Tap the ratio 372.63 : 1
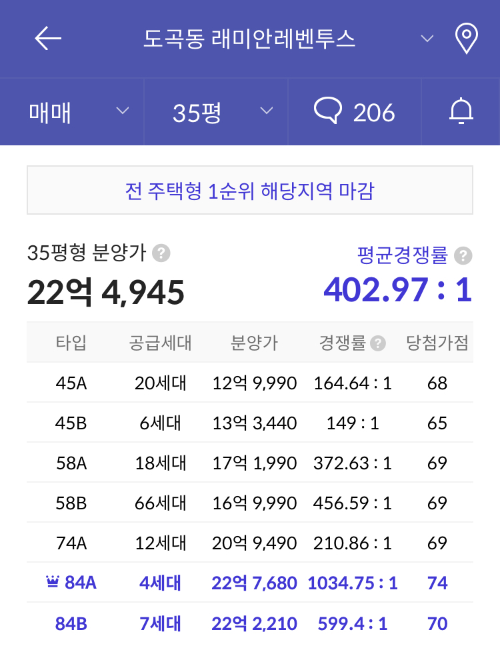Screen dimensions: 500x659 (x=353, y=463)
